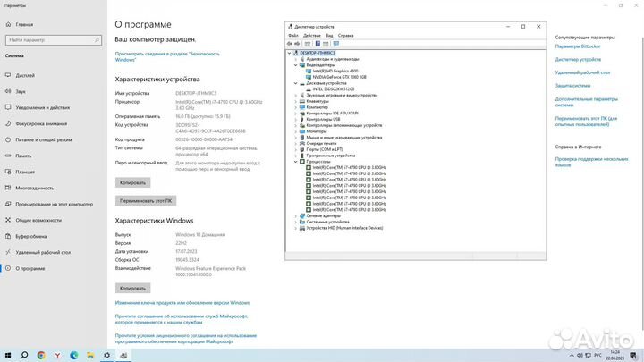Open the notification center icon
644x362 pixels.
coord(633,356)
